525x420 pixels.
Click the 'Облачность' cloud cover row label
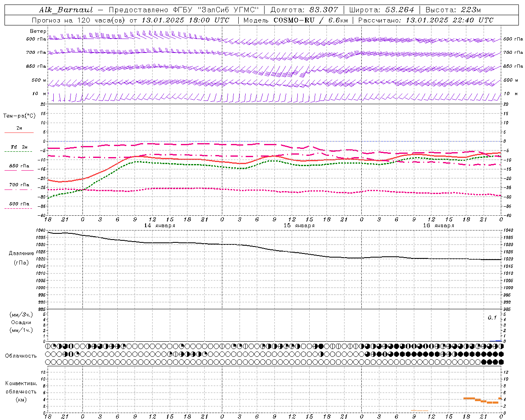click(x=21, y=356)
